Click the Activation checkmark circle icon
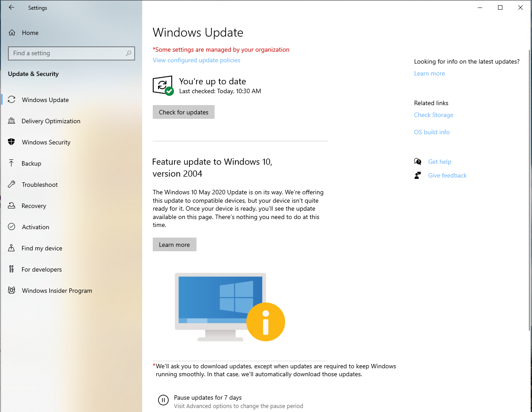This screenshot has width=532, height=412. [x=12, y=227]
